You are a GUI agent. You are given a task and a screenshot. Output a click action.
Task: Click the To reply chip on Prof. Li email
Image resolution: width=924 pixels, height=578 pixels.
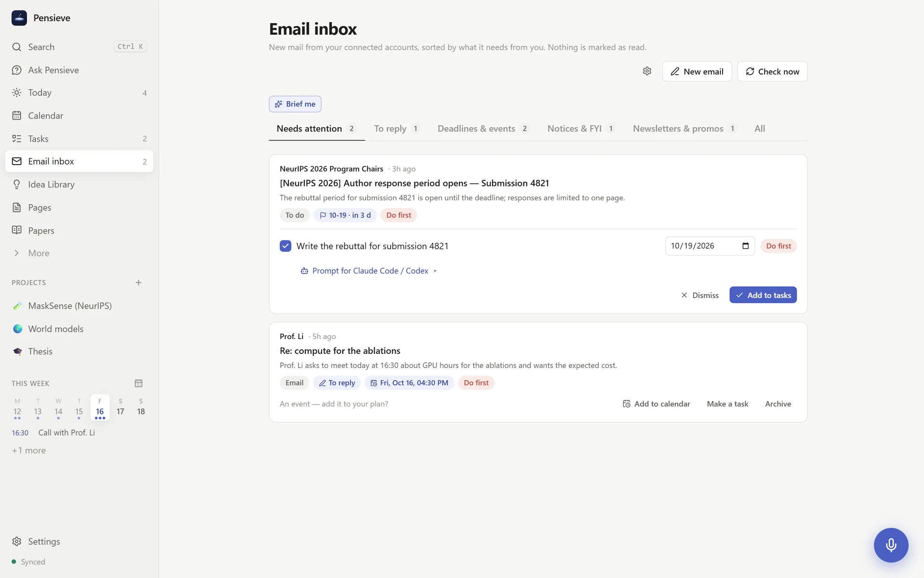coord(337,383)
